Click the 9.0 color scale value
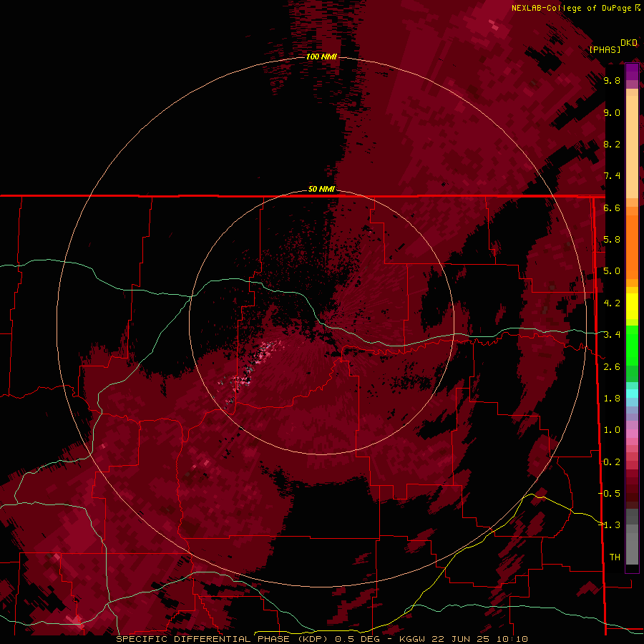The width and height of the screenshot is (644, 644). (612, 112)
